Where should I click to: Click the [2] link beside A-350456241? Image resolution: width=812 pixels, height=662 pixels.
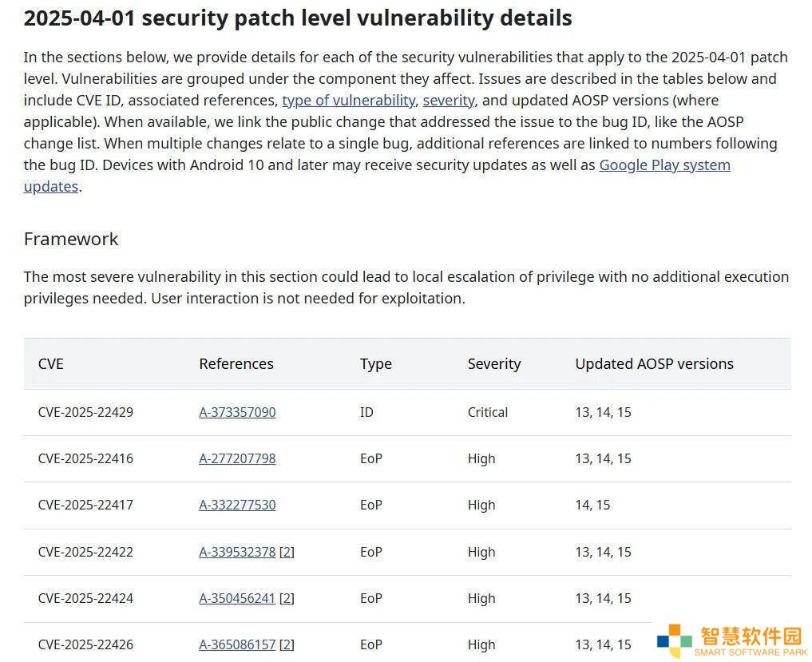(287, 599)
